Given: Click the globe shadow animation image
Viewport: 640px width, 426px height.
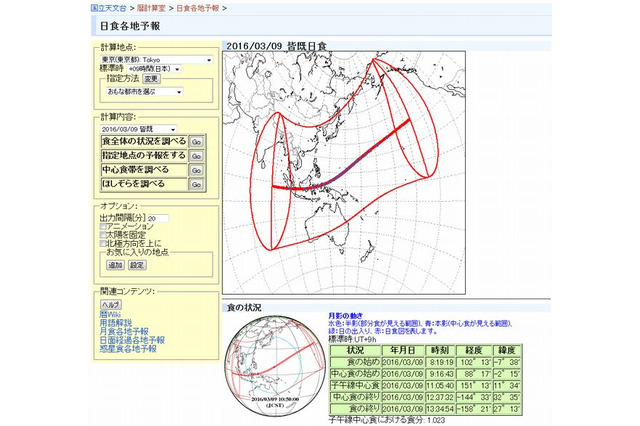Looking at the screenshot, I should point(276,366).
